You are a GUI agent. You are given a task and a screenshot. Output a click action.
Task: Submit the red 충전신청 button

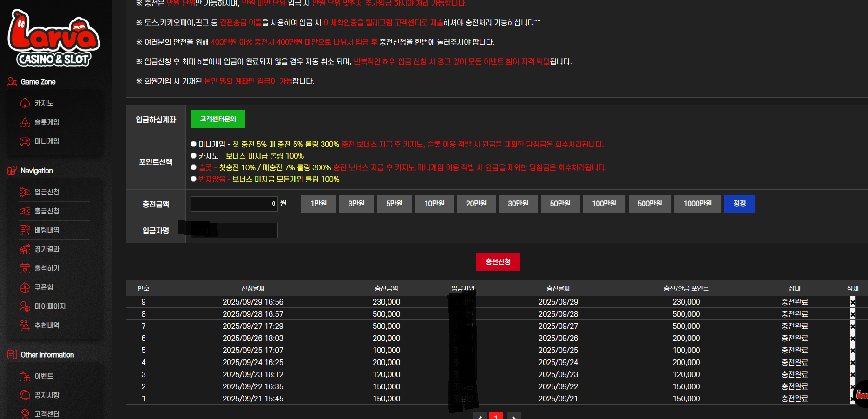(498, 262)
